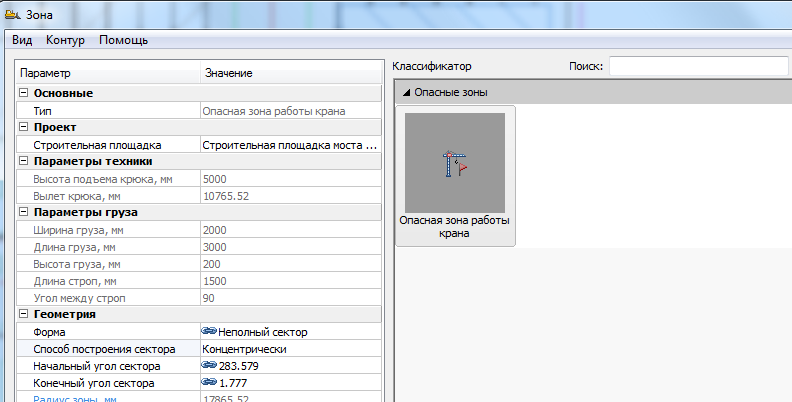Click the Радиус зоны, мм row label
The width and height of the screenshot is (792, 402).
pyautogui.click(x=75, y=398)
